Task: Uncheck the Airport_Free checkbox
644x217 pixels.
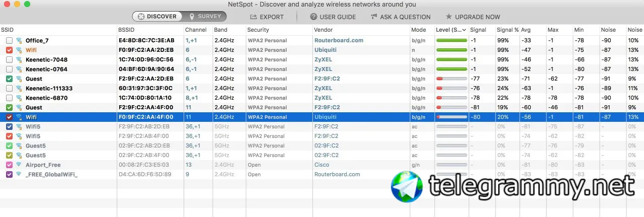Action: coord(9,165)
